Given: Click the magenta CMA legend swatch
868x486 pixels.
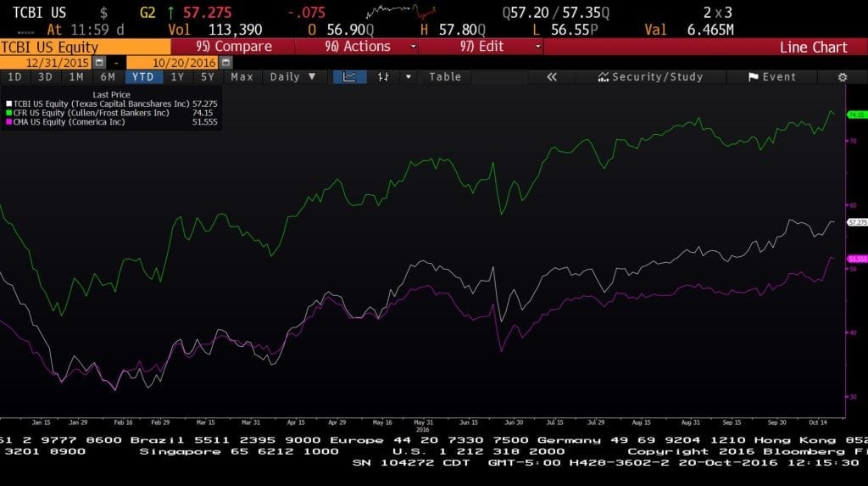Looking at the screenshot, I should (x=8, y=122).
